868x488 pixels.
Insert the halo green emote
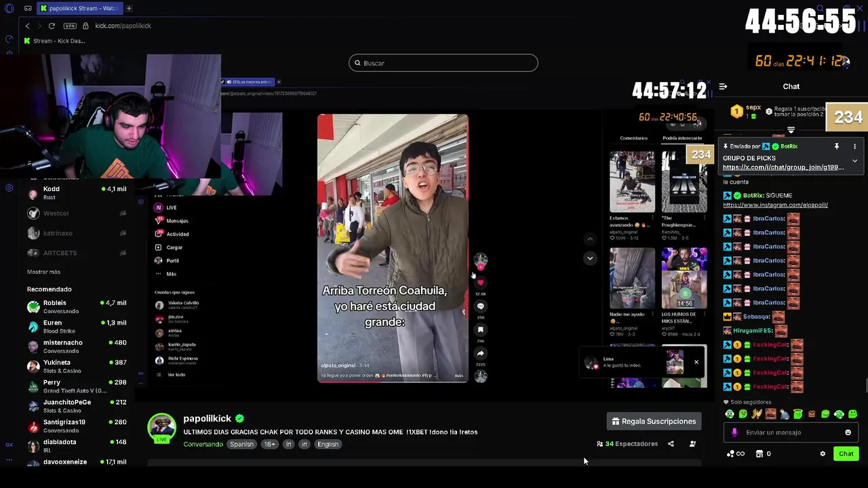[797, 414]
